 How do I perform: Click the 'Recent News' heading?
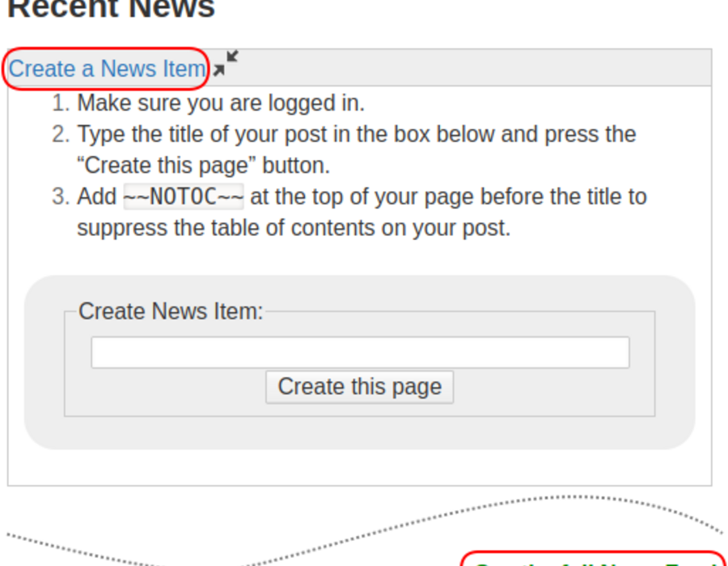point(112,9)
